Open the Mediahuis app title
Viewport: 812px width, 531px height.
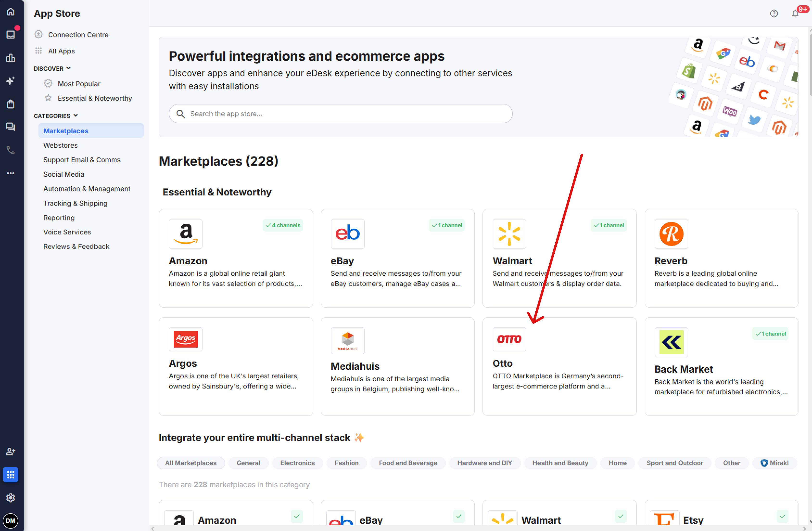tap(355, 366)
